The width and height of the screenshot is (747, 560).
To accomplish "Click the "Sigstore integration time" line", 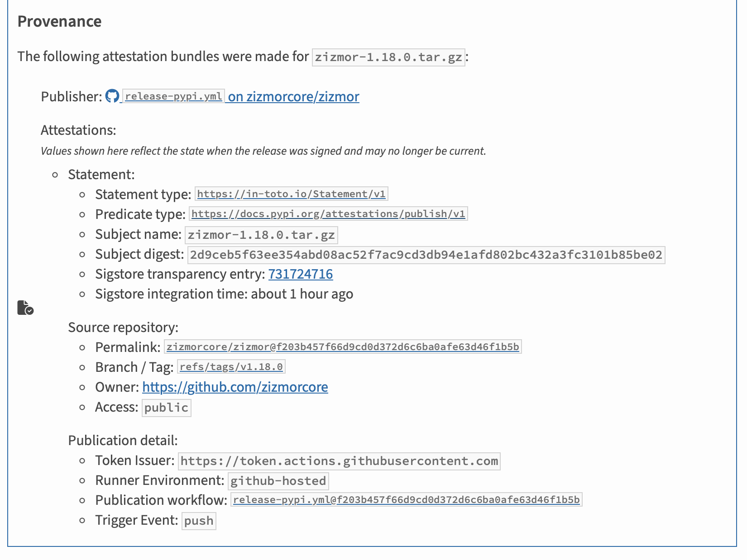I will [224, 294].
